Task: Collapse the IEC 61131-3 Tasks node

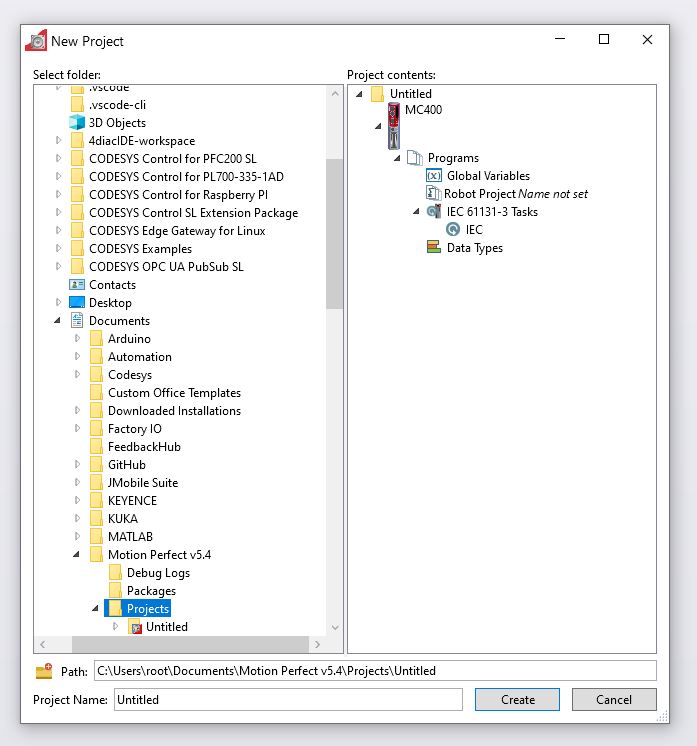Action: [416, 211]
